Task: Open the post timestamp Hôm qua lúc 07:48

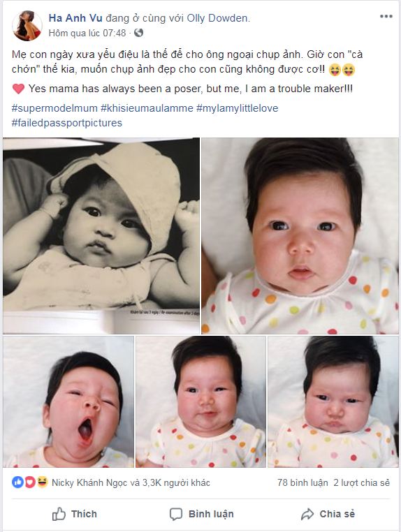Action: coord(87,33)
